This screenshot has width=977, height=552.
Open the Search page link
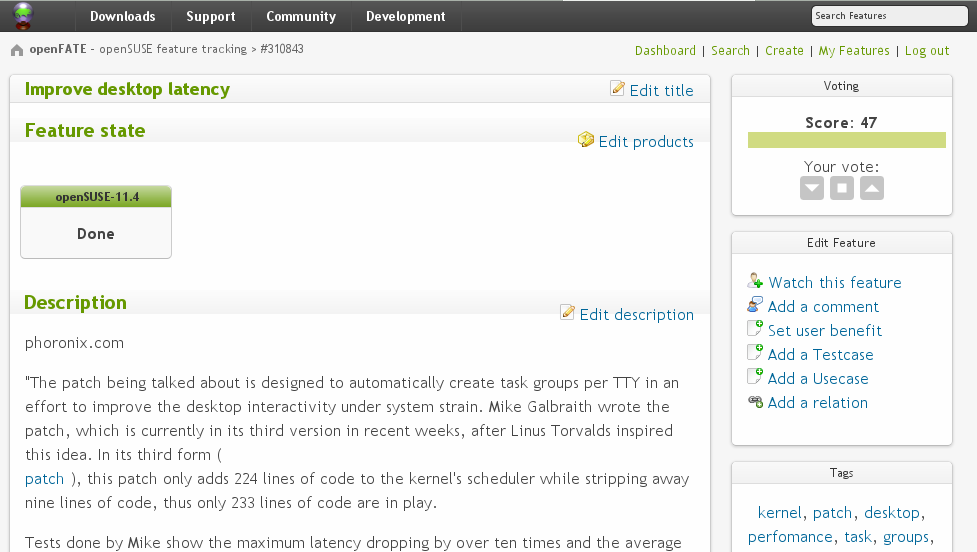point(730,50)
